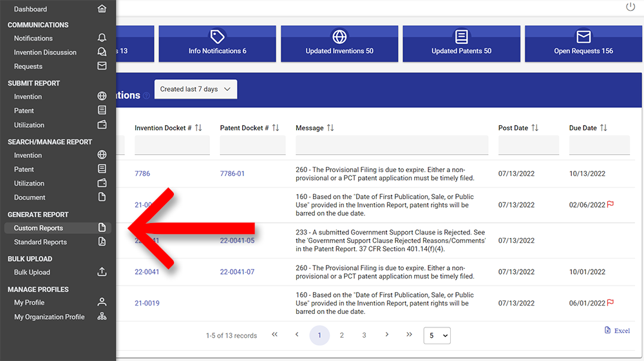
Task: Open Notifications bell icon in sidebar
Action: tap(102, 38)
